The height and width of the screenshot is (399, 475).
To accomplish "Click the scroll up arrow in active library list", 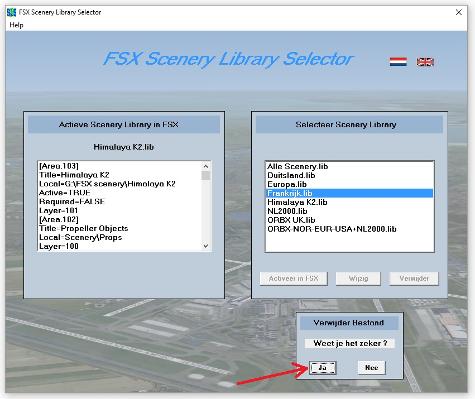I will tap(206, 166).
